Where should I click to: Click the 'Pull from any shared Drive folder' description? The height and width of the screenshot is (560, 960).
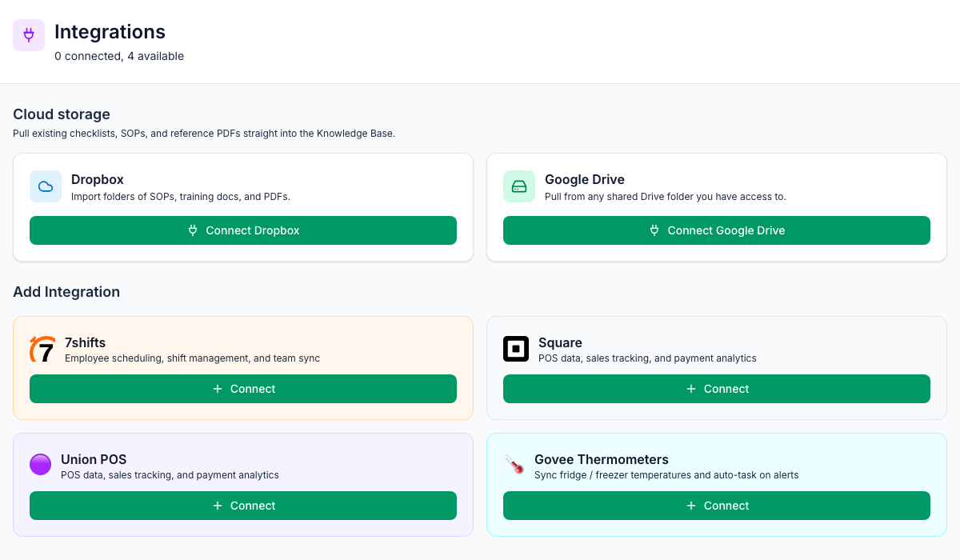[x=666, y=197]
